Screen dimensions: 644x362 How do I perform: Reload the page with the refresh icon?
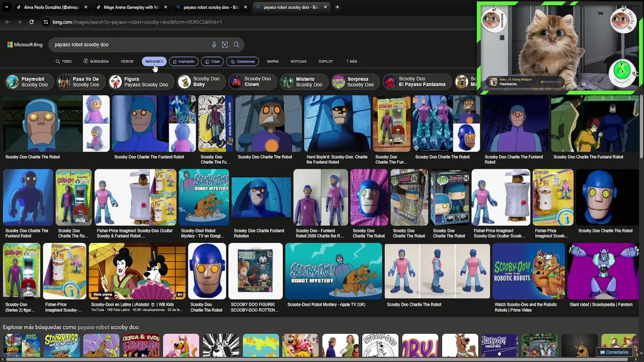pos(31,22)
